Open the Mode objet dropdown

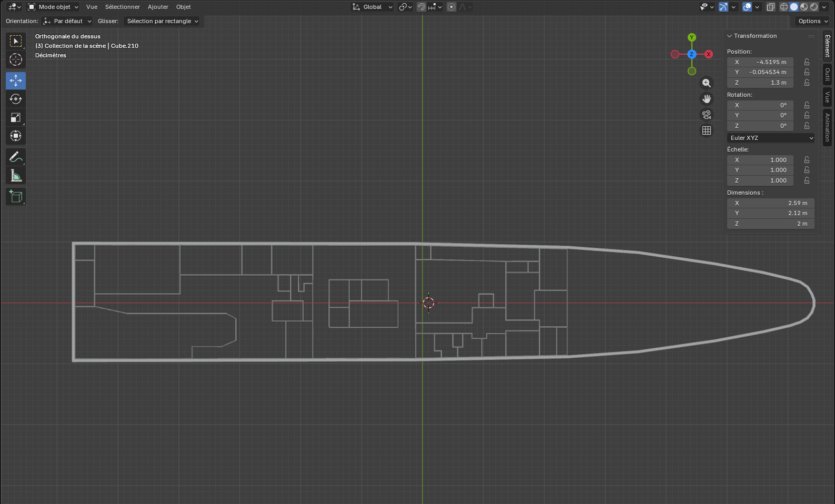click(53, 7)
